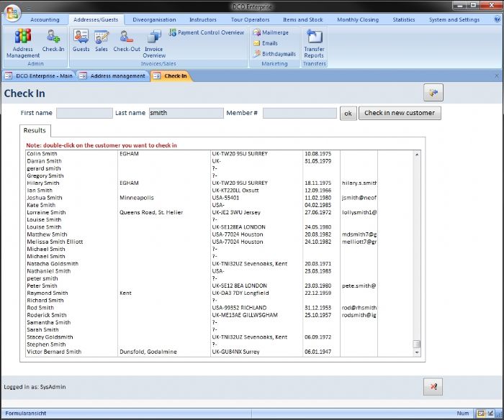The width and height of the screenshot is (504, 420).
Task: Open Invoice Overview from the ribbon
Action: click(x=153, y=42)
